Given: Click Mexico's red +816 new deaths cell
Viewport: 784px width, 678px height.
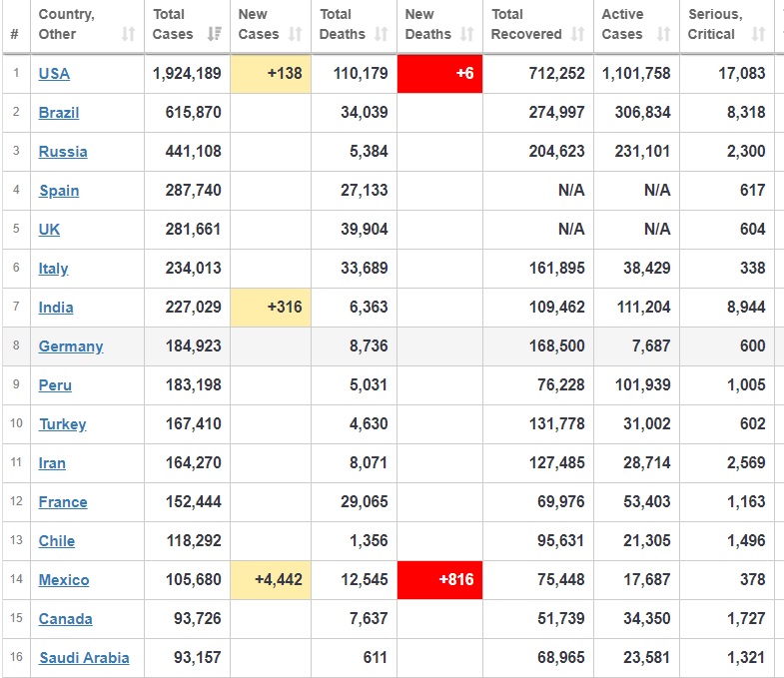Looking at the screenshot, I should (439, 580).
